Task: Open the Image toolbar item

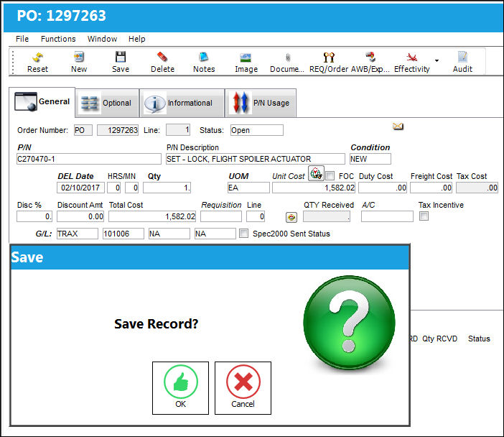Action: (x=246, y=63)
